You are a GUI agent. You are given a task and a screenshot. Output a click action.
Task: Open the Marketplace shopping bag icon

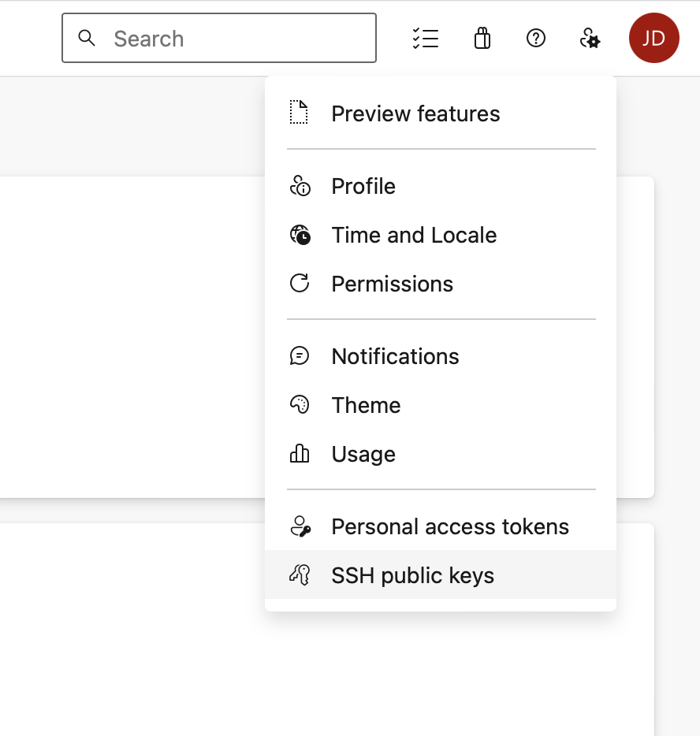click(482, 38)
